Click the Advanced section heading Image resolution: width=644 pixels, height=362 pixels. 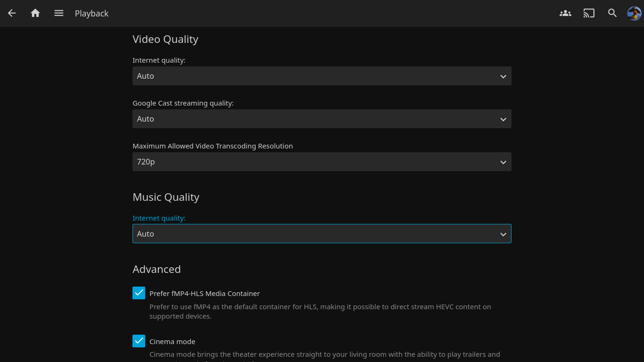[x=157, y=269]
